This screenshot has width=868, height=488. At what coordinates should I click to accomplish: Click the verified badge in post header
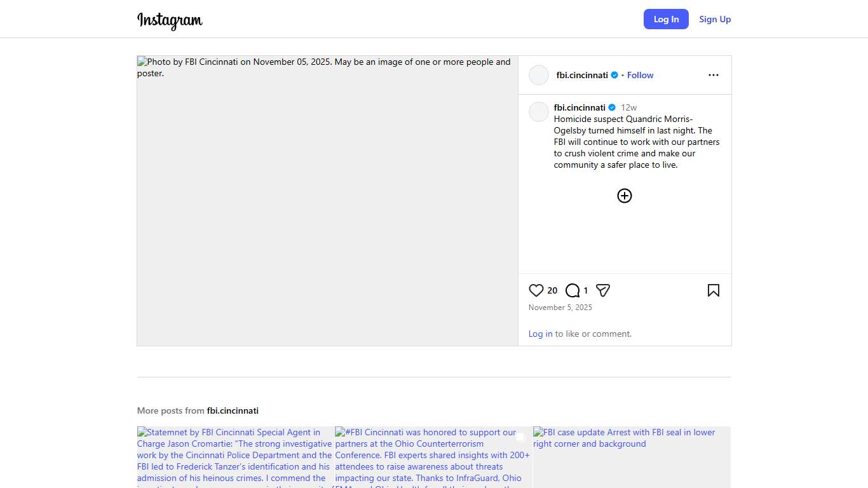[614, 75]
